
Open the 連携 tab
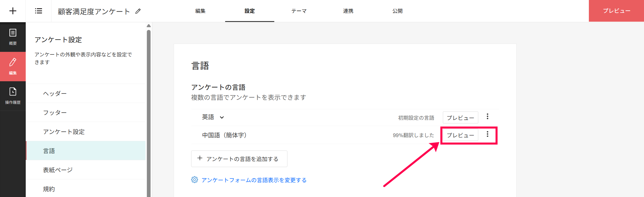[348, 11]
